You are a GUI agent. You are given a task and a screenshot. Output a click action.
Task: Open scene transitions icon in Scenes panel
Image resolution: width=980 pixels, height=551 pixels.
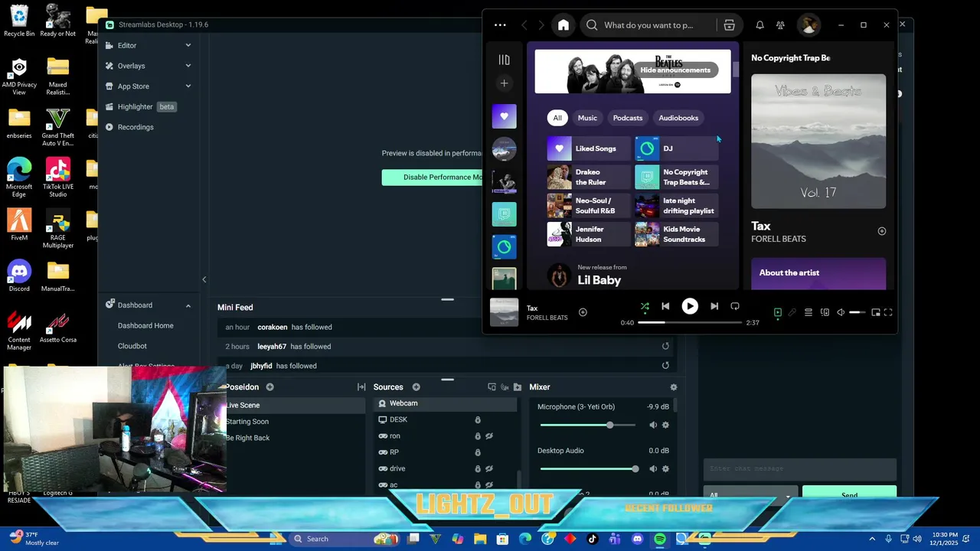pos(361,387)
